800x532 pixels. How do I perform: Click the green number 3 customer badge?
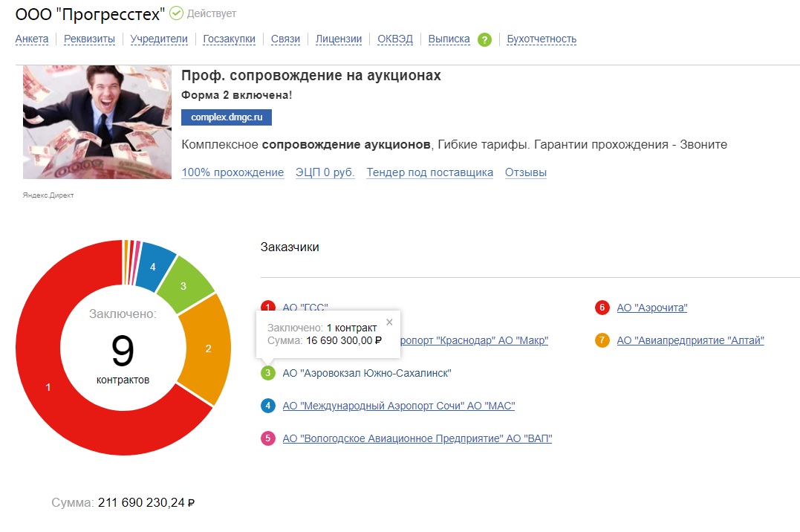coord(268,373)
